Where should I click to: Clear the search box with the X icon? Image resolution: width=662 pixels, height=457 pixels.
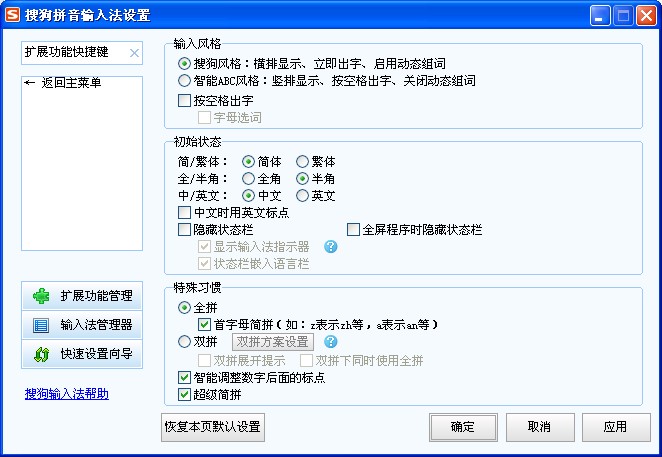click(134, 53)
